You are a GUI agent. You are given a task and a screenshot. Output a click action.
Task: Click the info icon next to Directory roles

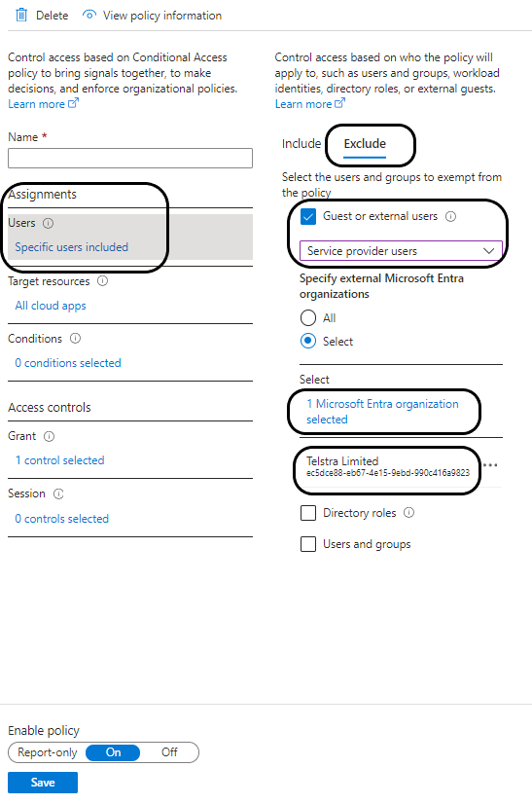coord(409,513)
